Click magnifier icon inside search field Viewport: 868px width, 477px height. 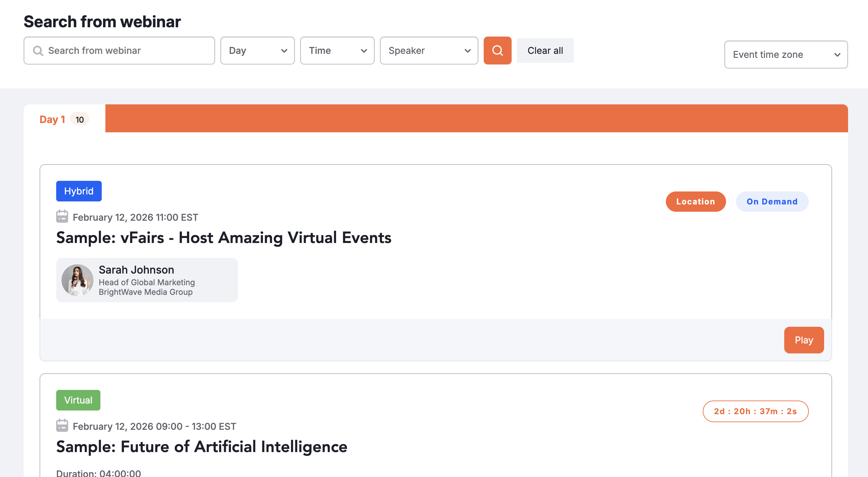pos(38,51)
